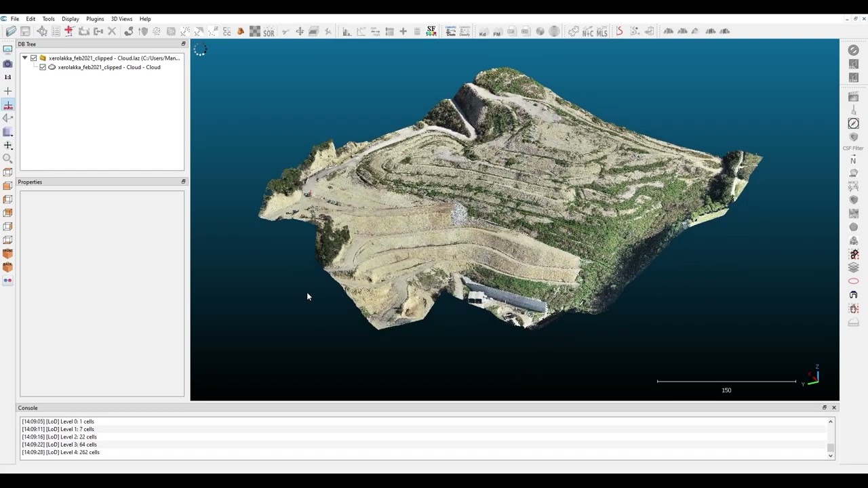Open the 3D Views menu
This screenshot has height=488, width=868.
click(122, 19)
